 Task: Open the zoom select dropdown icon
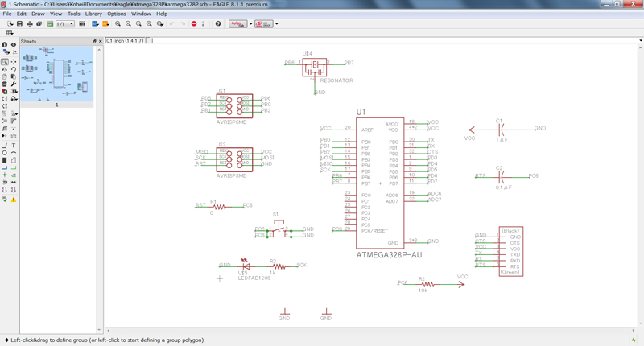[160, 24]
